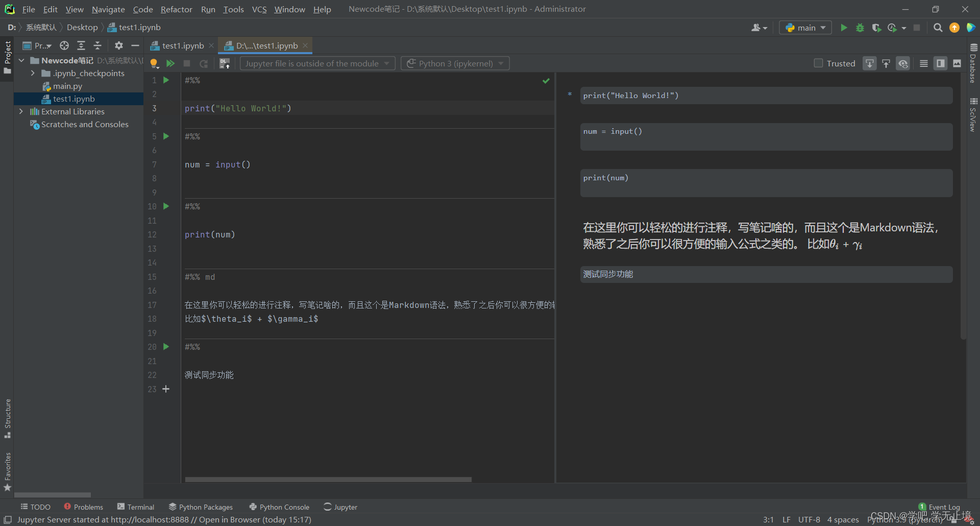
Task: Open the SciView tool window
Action: pyautogui.click(x=973, y=115)
